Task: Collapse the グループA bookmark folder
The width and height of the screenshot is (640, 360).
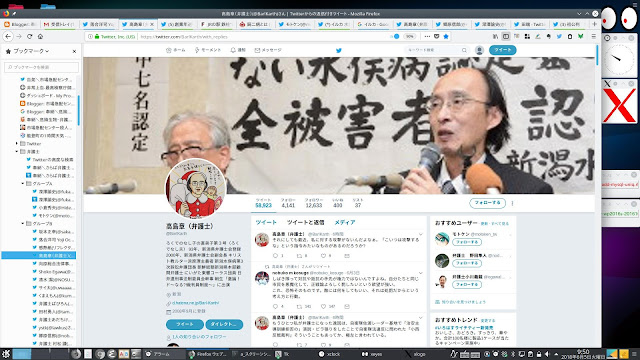Action: [x=23, y=184]
